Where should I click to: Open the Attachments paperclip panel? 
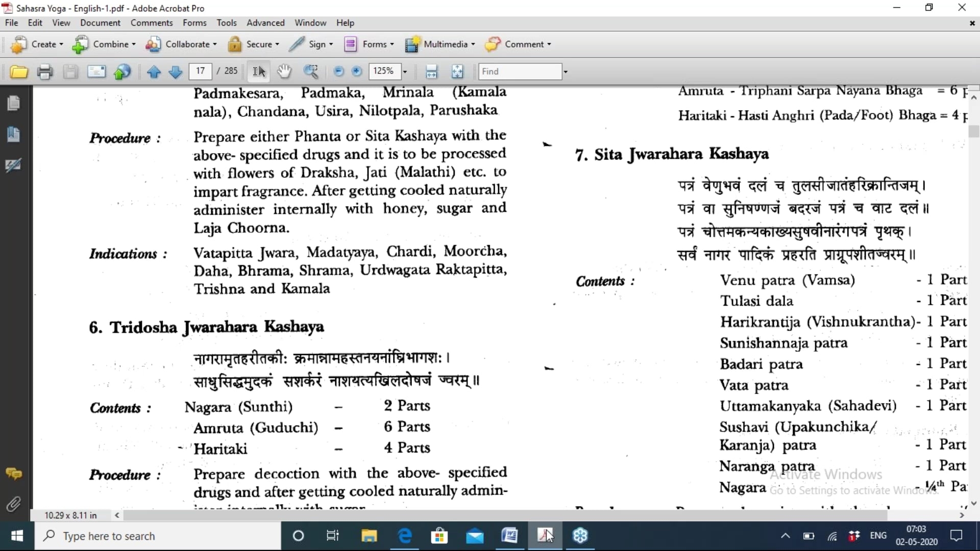pos(14,504)
